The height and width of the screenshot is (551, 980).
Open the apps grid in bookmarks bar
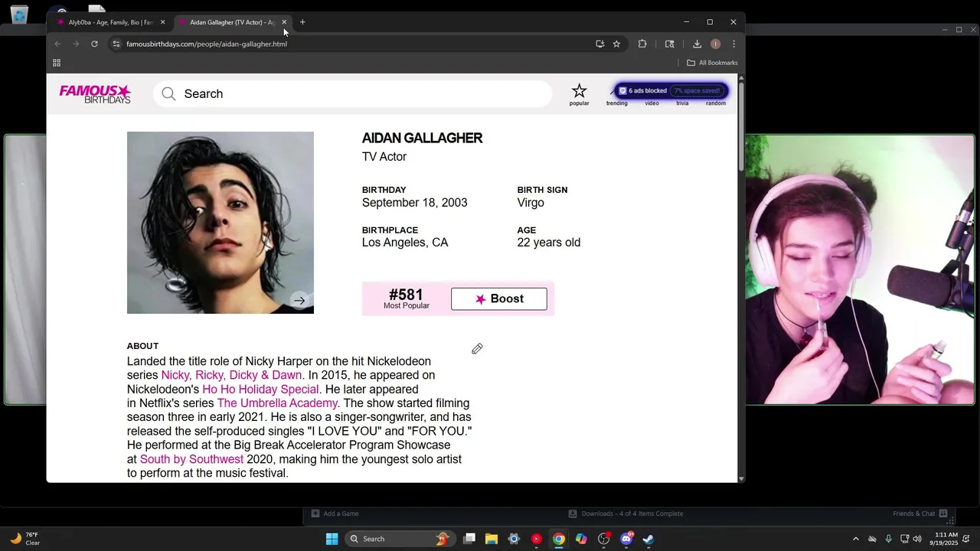(x=57, y=63)
